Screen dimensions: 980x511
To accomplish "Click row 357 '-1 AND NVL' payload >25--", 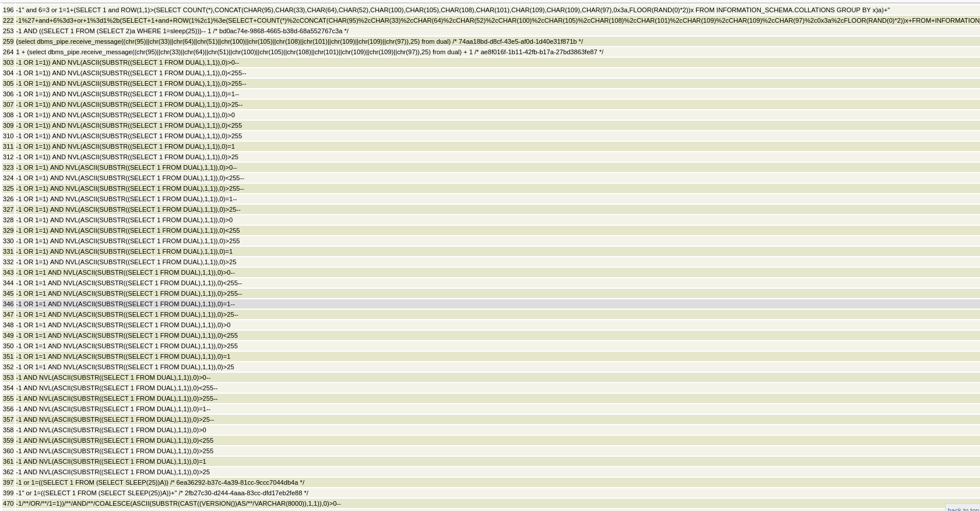I will (x=115, y=419).
